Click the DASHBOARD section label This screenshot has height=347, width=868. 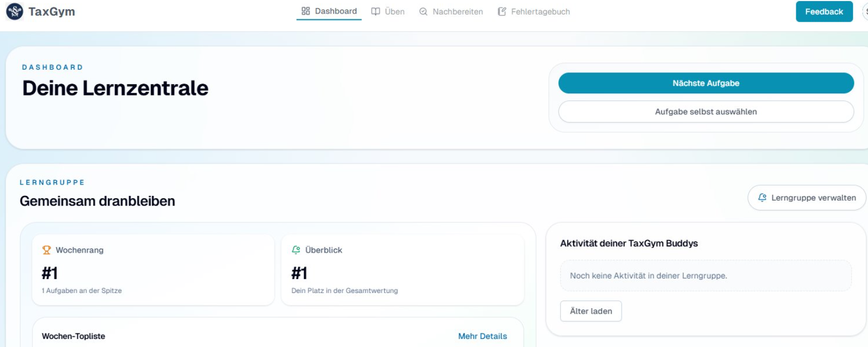53,67
